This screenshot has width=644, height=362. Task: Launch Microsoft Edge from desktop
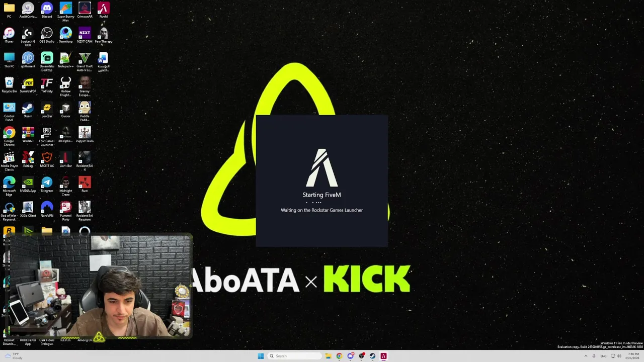click(x=9, y=187)
